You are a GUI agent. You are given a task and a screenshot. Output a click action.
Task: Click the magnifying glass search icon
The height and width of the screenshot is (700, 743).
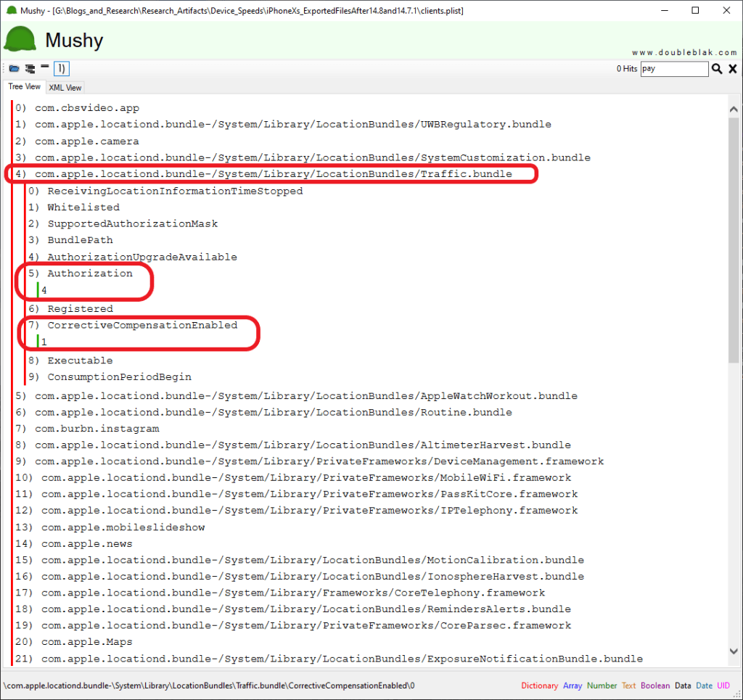pos(717,69)
